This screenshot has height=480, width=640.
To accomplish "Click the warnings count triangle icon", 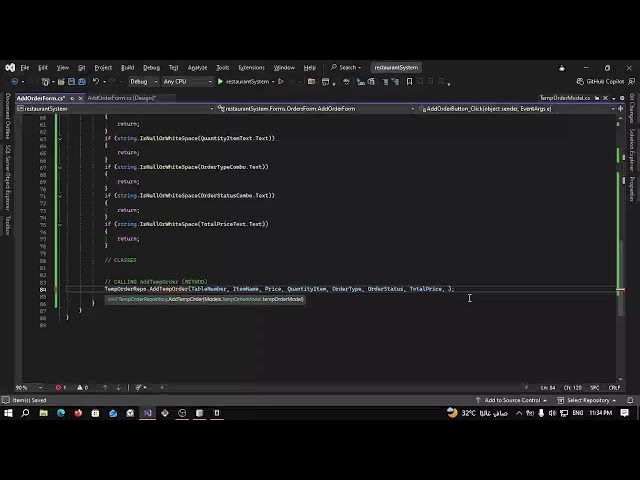I will [82, 387].
